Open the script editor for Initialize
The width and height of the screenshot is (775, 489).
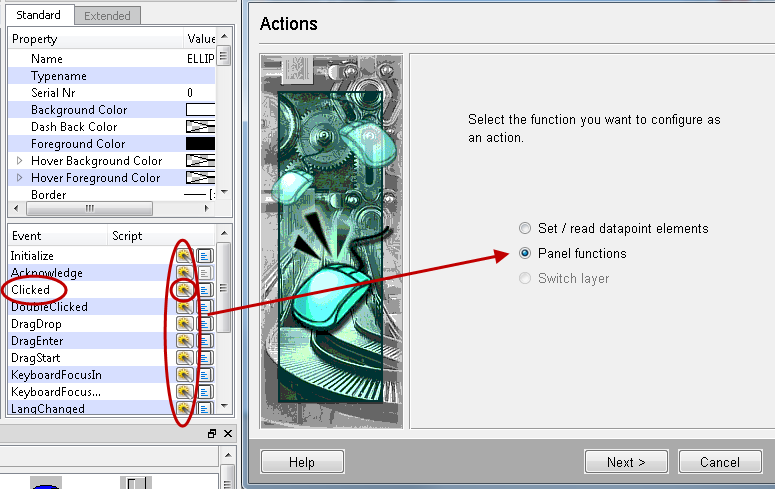click(x=204, y=256)
